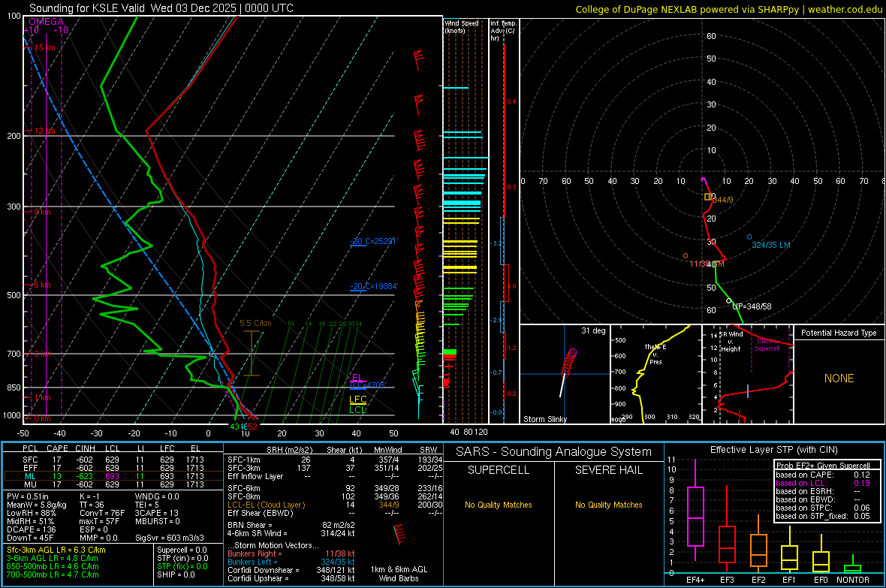The height and width of the screenshot is (588, 886).
Task: Click the 'based on CAPE: 0.12' line
Action: 823,475
